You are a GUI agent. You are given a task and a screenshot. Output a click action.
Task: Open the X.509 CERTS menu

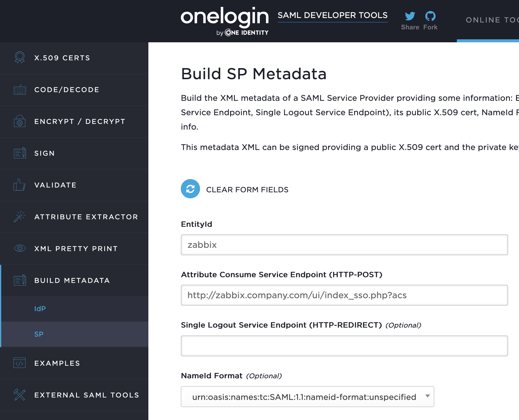coord(74,58)
